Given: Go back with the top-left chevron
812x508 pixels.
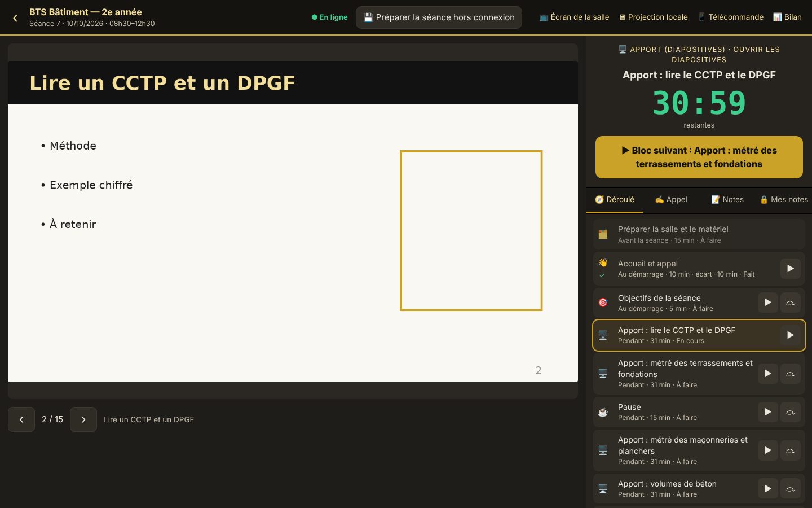Looking at the screenshot, I should 15,18.
